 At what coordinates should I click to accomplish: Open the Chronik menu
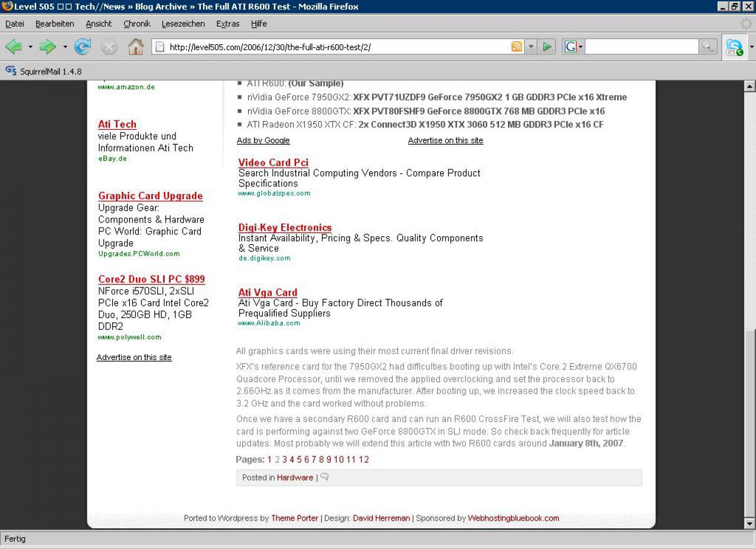click(x=137, y=24)
